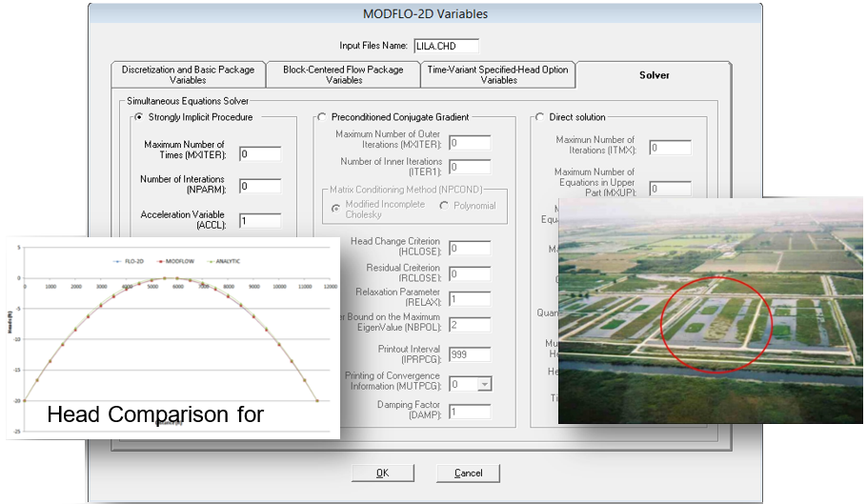Select Polynomial matrix conditioning method
Image resolution: width=867 pixels, height=504 pixels.
point(444,206)
